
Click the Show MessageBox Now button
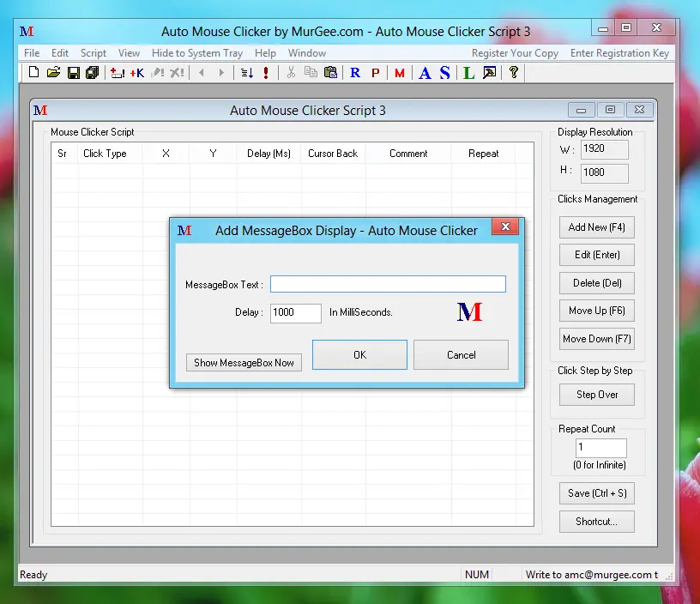pyautogui.click(x=244, y=363)
